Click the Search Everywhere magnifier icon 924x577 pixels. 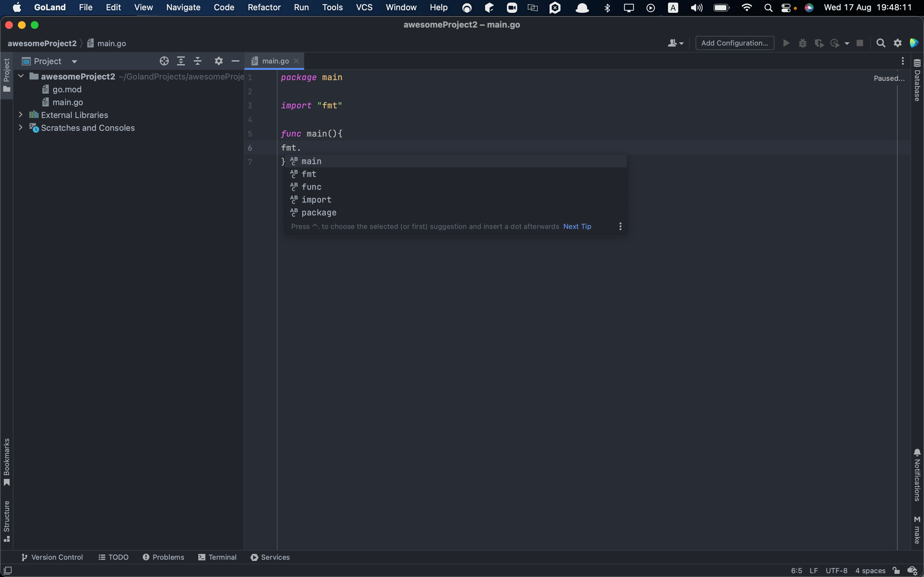pyautogui.click(x=880, y=43)
